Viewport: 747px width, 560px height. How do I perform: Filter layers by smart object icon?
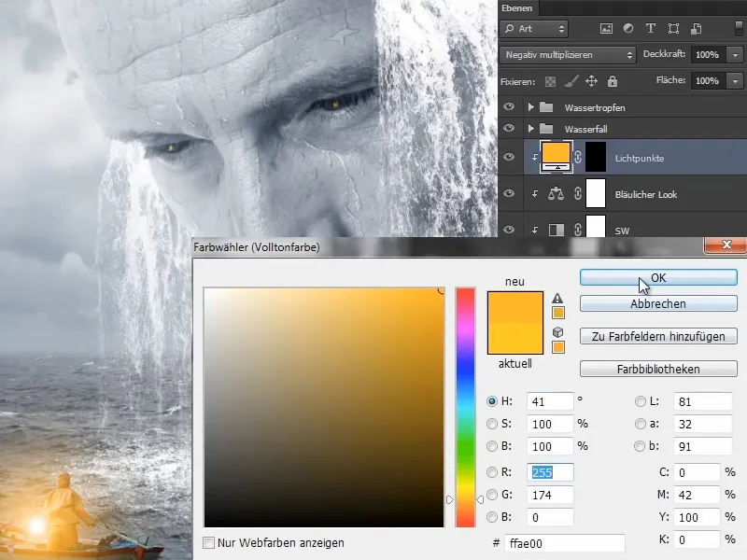(x=696, y=29)
